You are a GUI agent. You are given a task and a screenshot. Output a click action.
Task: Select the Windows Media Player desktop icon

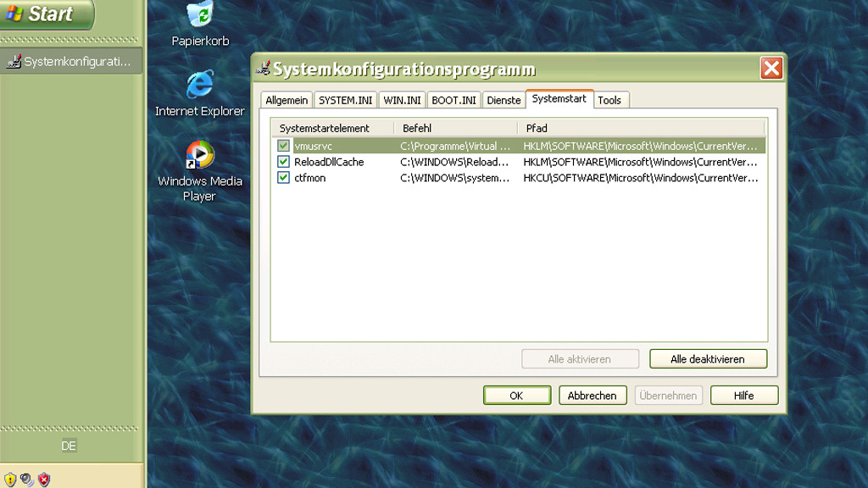click(x=199, y=171)
